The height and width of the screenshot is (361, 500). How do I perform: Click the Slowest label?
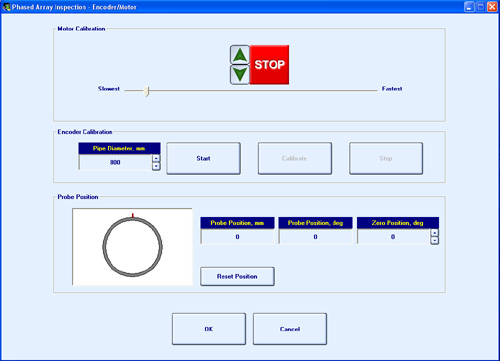pyautogui.click(x=109, y=89)
